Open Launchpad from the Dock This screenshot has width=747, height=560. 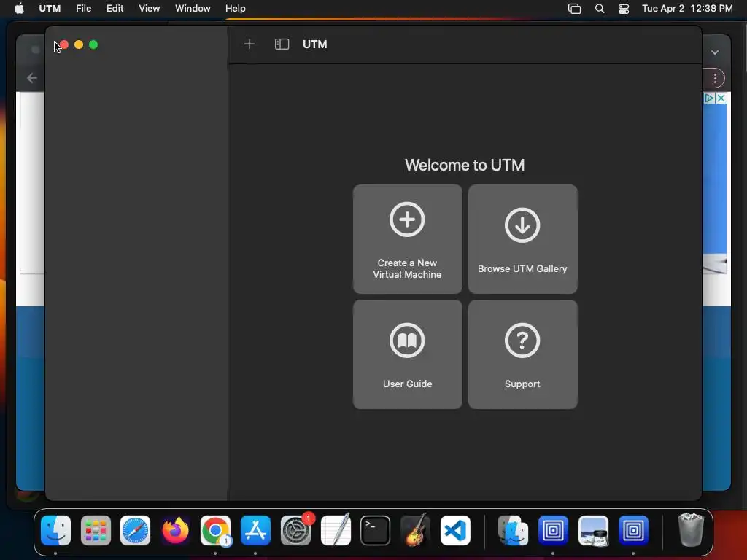96,531
